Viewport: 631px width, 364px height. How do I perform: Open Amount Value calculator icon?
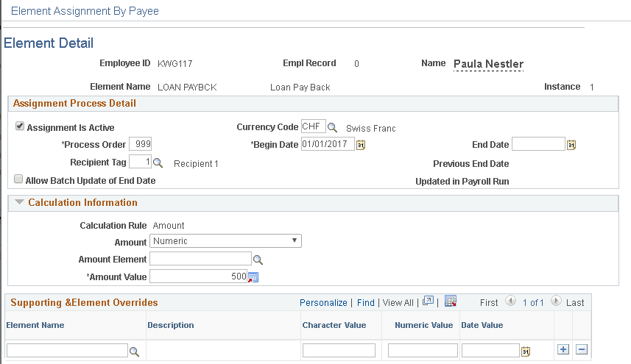pos(253,277)
